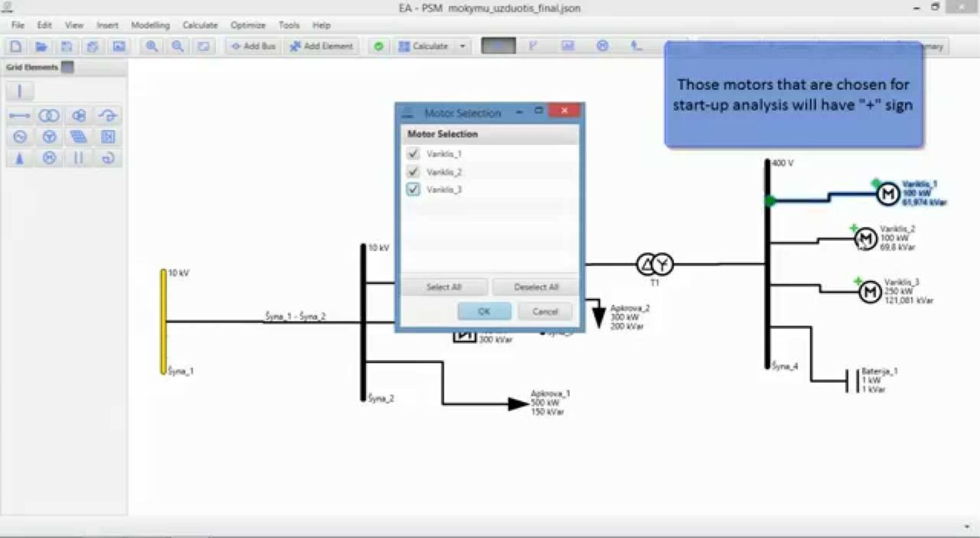Viewport: 980px width, 538px height.
Task: Click the zoom in magnifier icon
Action: click(152, 46)
